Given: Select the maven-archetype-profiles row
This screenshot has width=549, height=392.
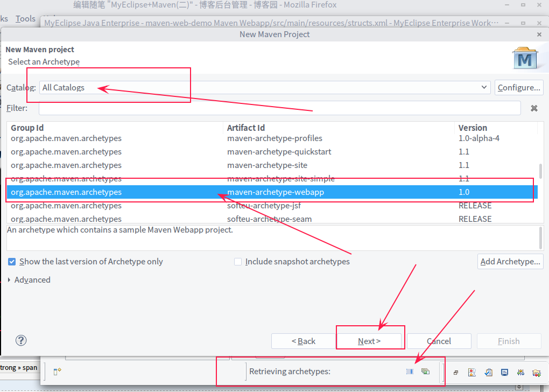Looking at the screenshot, I should pos(272,138).
